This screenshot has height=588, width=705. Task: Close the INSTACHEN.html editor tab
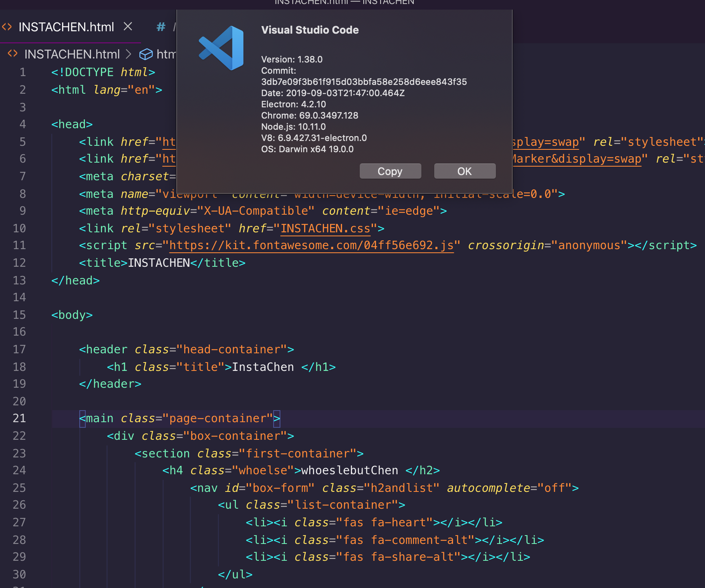128,26
